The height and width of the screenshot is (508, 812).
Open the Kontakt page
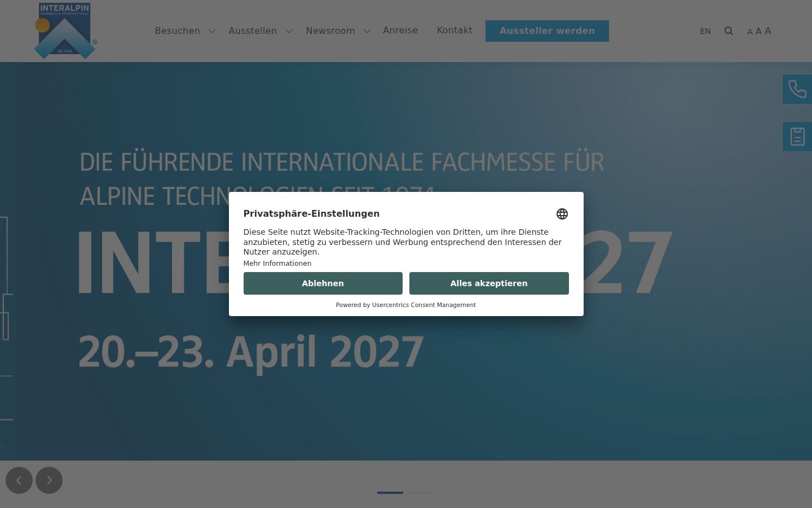click(454, 30)
